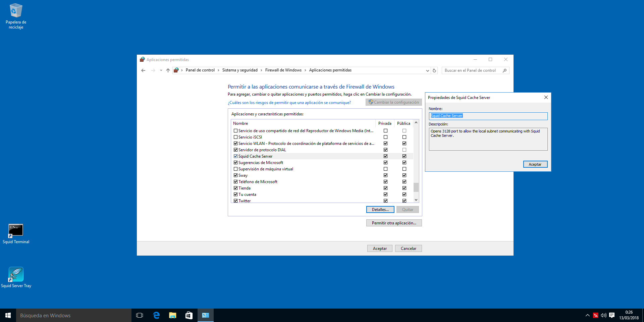644x322 pixels.
Task: Launch the Squid Terminal desktop shortcut
Action: pyautogui.click(x=16, y=230)
